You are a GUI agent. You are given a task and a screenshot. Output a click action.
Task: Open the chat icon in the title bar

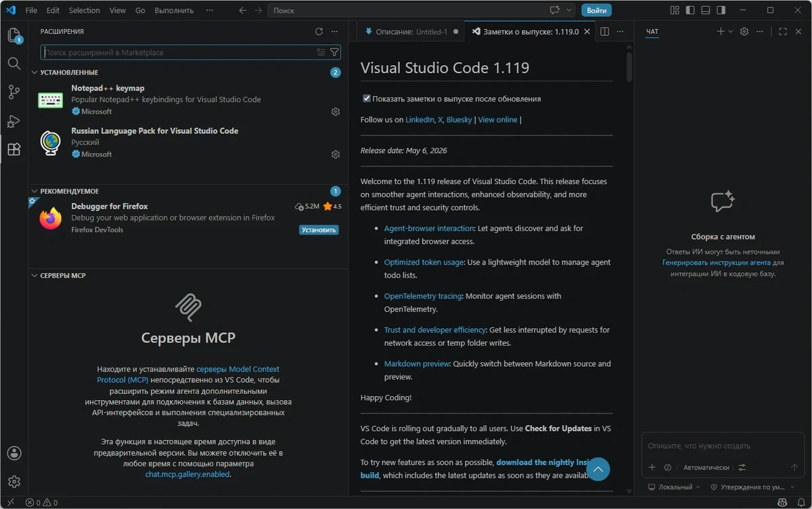[x=555, y=10]
